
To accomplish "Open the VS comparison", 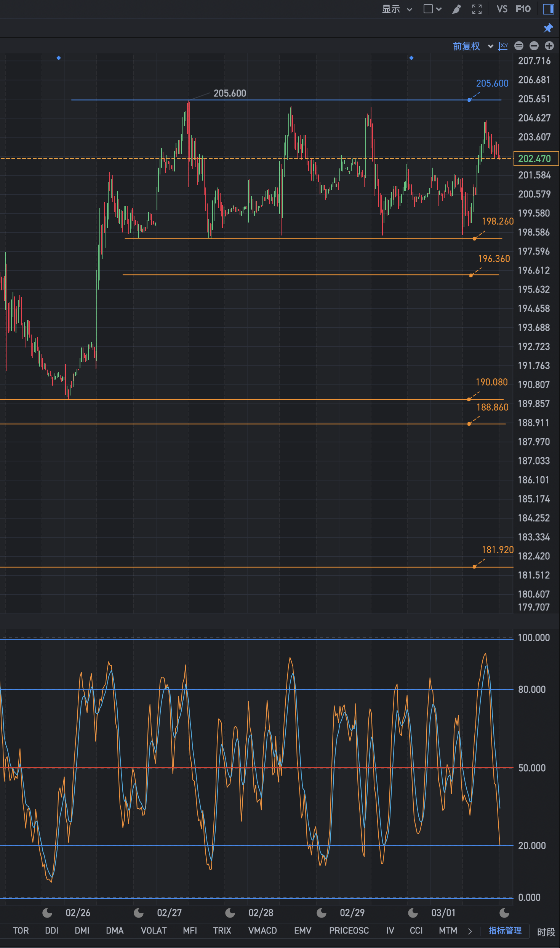I will tap(502, 9).
